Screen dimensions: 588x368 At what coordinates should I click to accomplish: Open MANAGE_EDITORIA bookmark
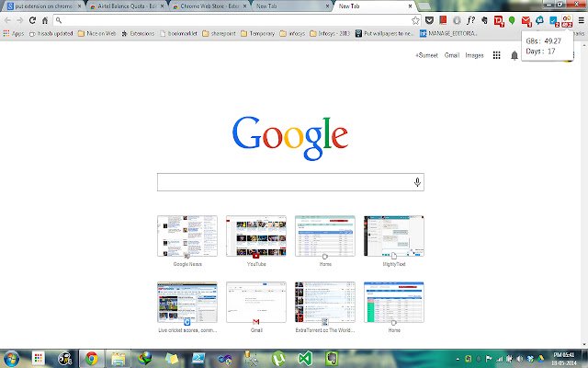[x=448, y=33]
